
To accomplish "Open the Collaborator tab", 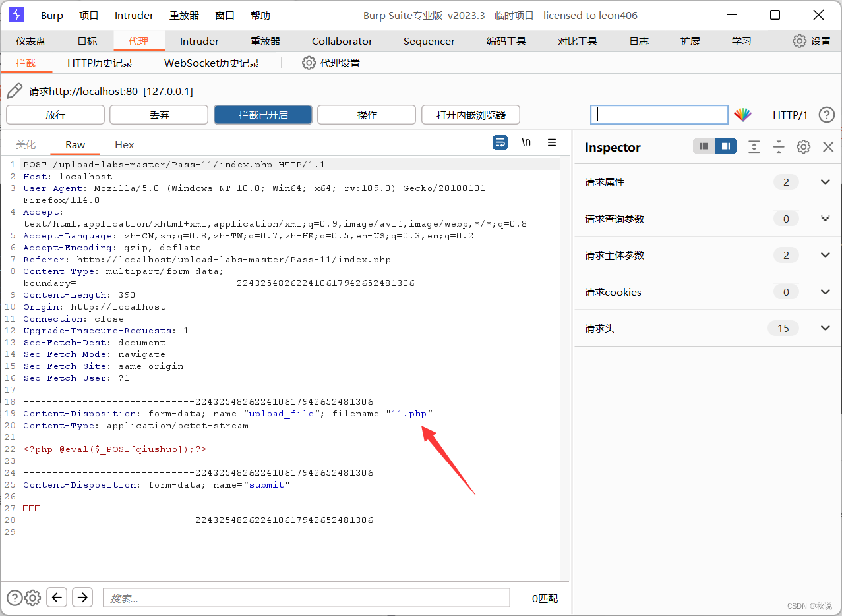I will pyautogui.click(x=342, y=41).
